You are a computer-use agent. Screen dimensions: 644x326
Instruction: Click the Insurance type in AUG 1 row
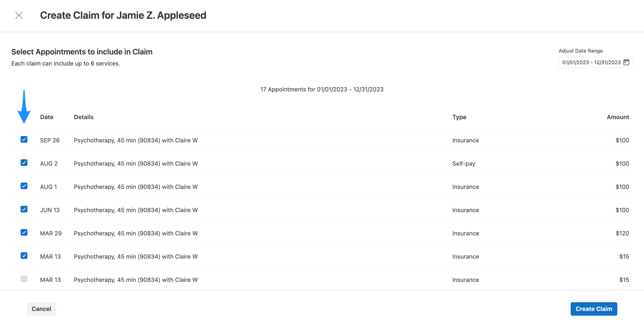[466, 187]
